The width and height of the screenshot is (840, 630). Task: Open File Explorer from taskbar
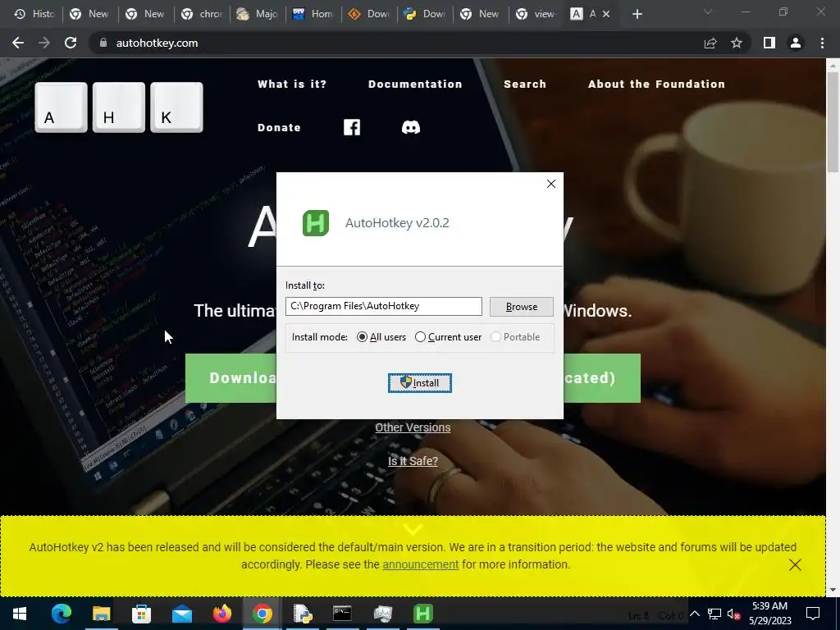point(101,614)
